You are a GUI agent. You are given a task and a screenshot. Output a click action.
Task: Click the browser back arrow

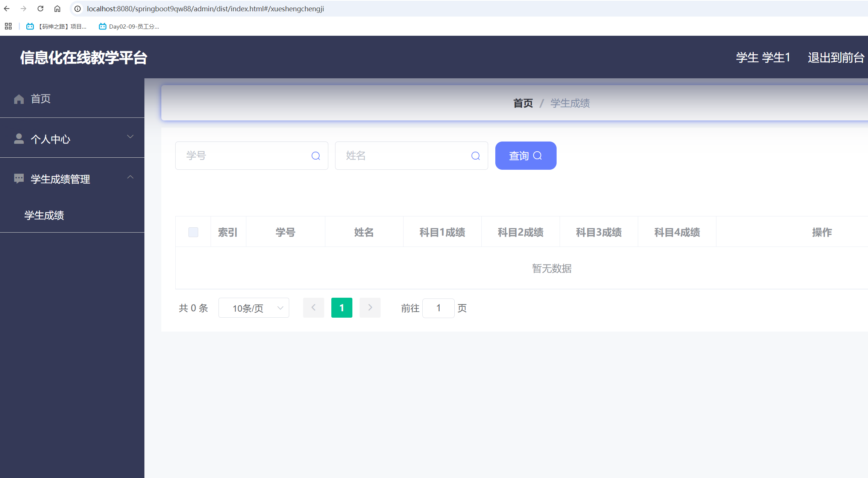point(7,8)
